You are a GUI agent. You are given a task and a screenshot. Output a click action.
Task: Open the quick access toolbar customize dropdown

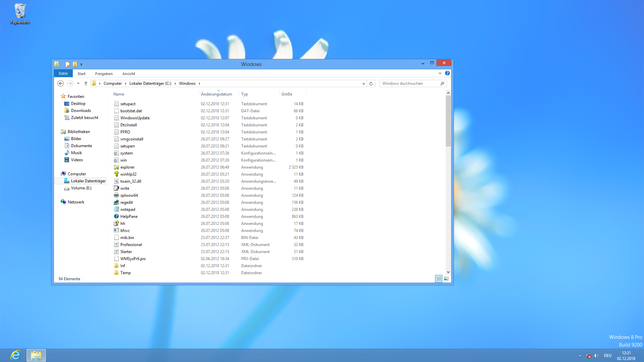(x=81, y=64)
